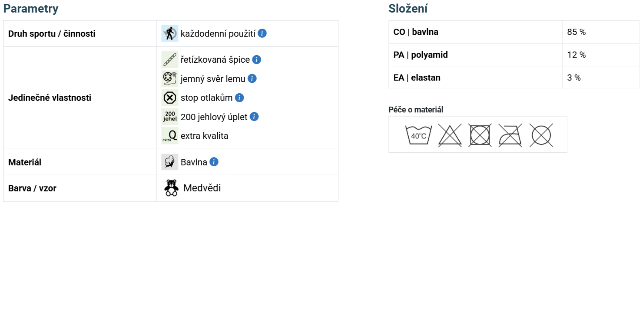The height and width of the screenshot is (322, 644).
Task: Click the do-not-dry-clean circle symbol
Action: (x=541, y=135)
